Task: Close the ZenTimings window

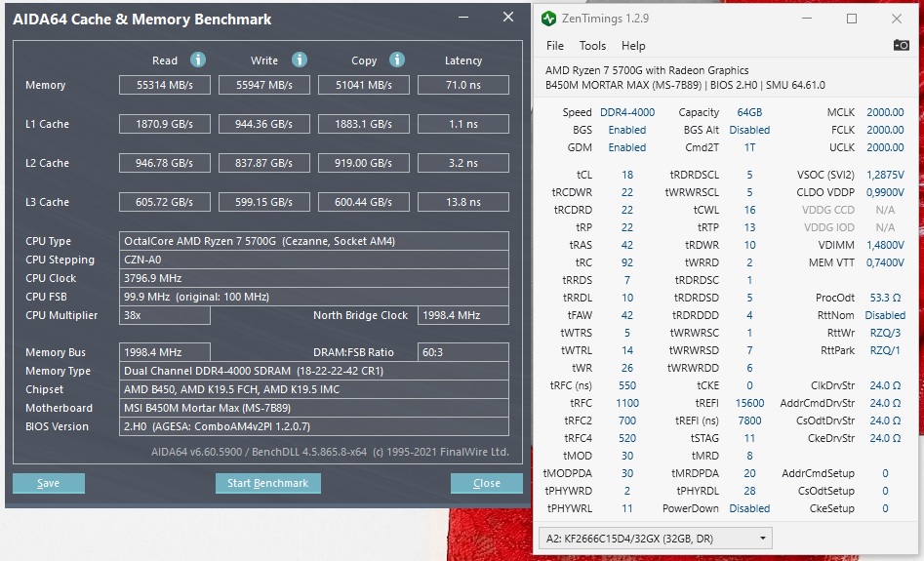Action: click(897, 19)
